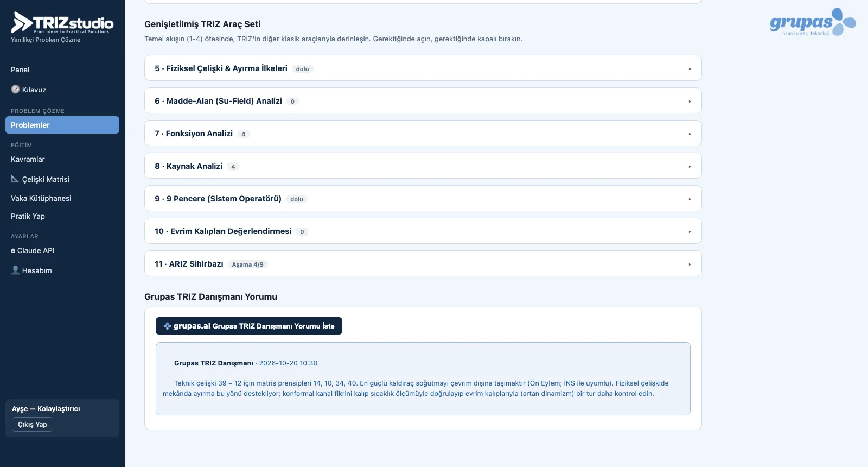The height and width of the screenshot is (467, 868).
Task: Expand section 5 Fiziksel Çelişki arrow
Action: (690, 69)
